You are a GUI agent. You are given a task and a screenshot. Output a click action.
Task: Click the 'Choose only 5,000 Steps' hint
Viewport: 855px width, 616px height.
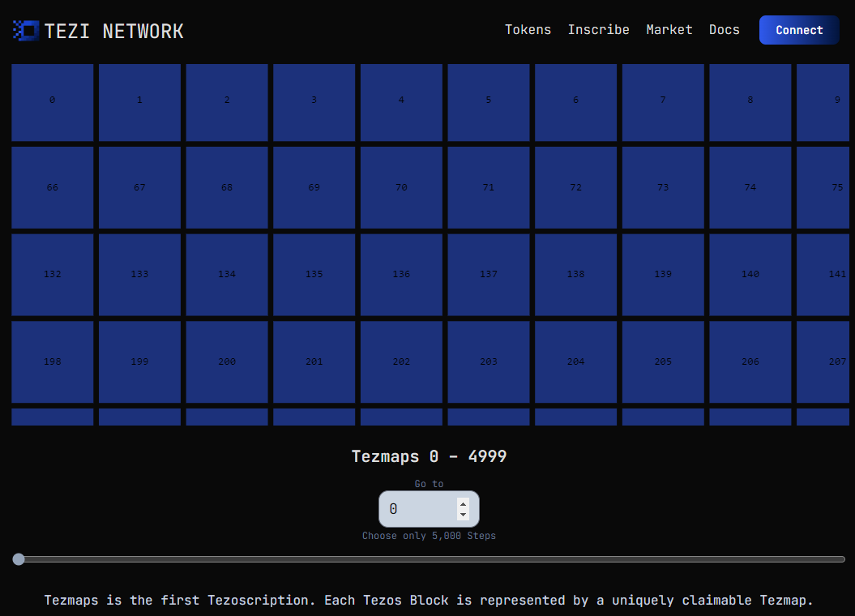tap(430, 536)
